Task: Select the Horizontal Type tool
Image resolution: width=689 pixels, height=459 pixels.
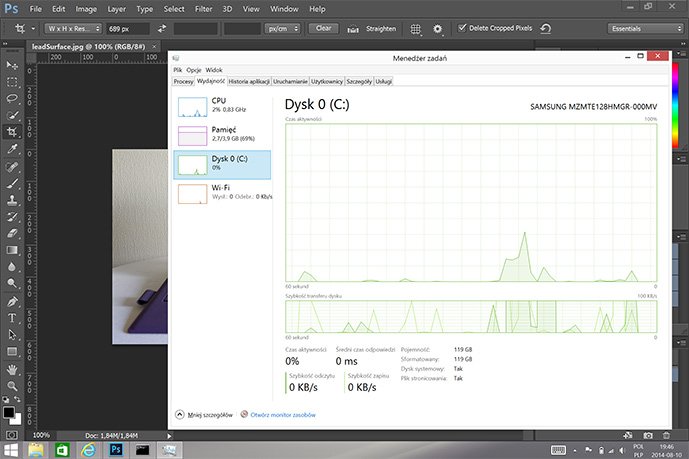Action: click(x=12, y=318)
